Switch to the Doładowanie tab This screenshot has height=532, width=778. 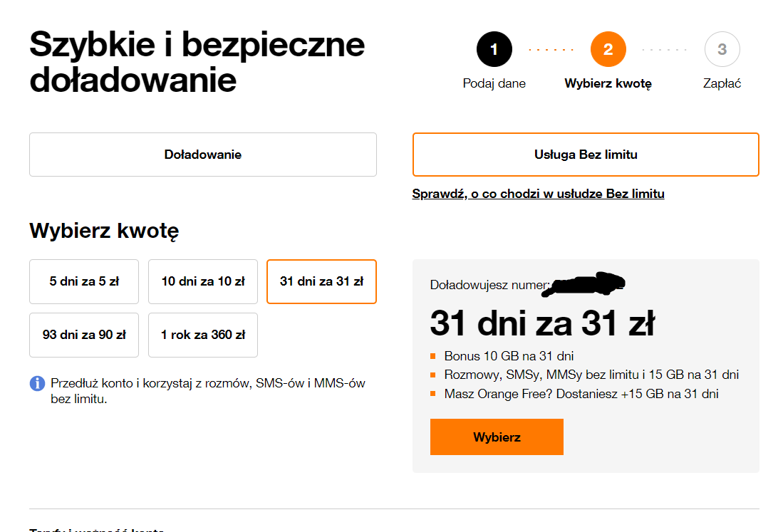pos(202,155)
